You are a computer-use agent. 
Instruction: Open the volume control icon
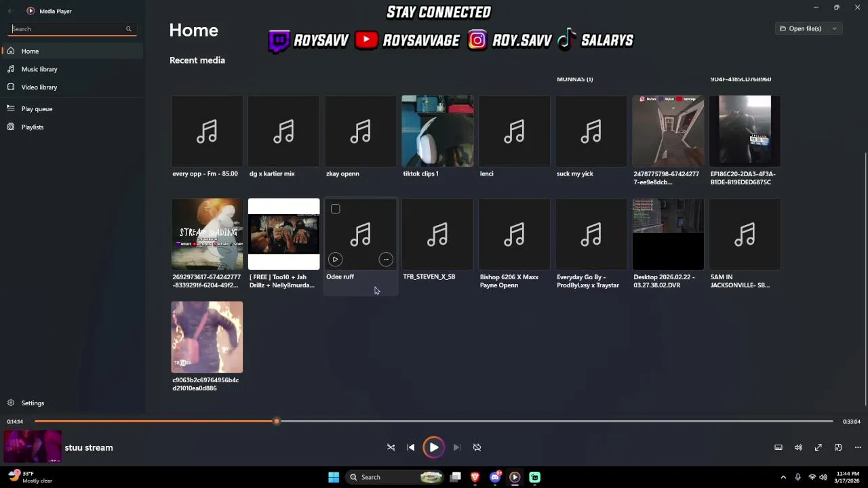click(798, 447)
